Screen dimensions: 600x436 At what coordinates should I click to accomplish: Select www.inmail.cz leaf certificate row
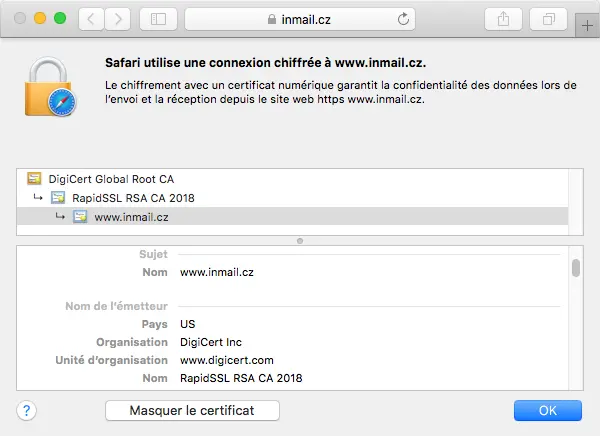pyautogui.click(x=292, y=217)
